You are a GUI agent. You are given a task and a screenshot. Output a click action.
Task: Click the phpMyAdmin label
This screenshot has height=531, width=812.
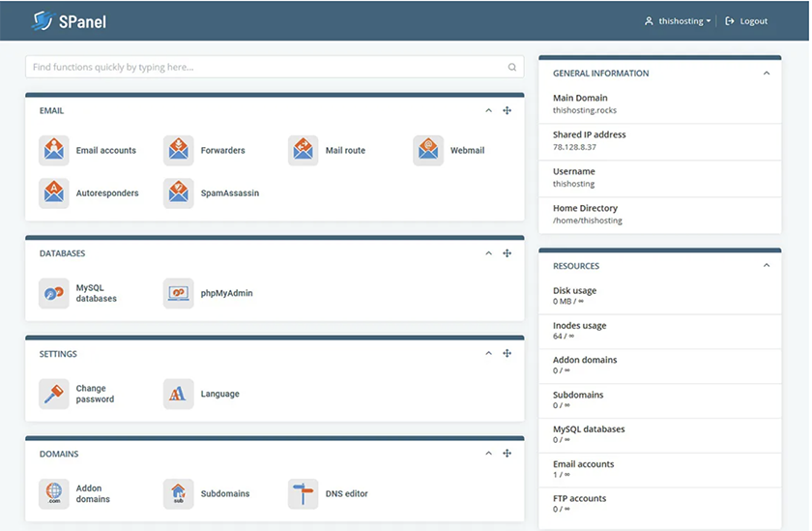click(x=227, y=293)
